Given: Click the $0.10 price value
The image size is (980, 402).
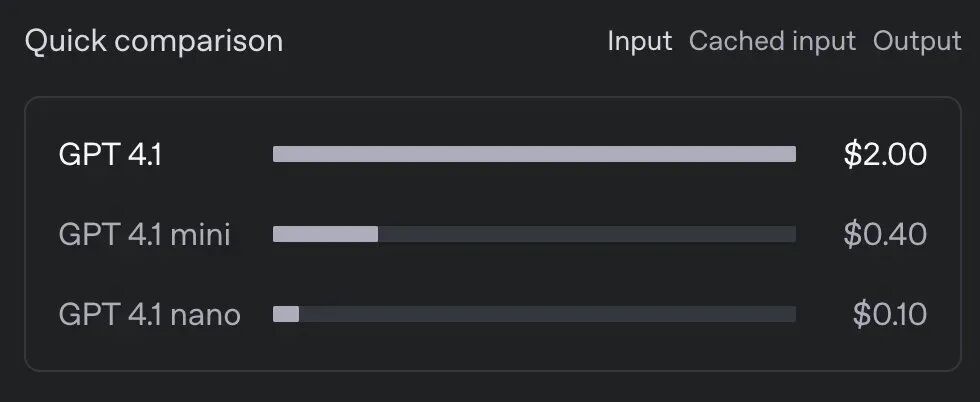Looking at the screenshot, I should [889, 314].
